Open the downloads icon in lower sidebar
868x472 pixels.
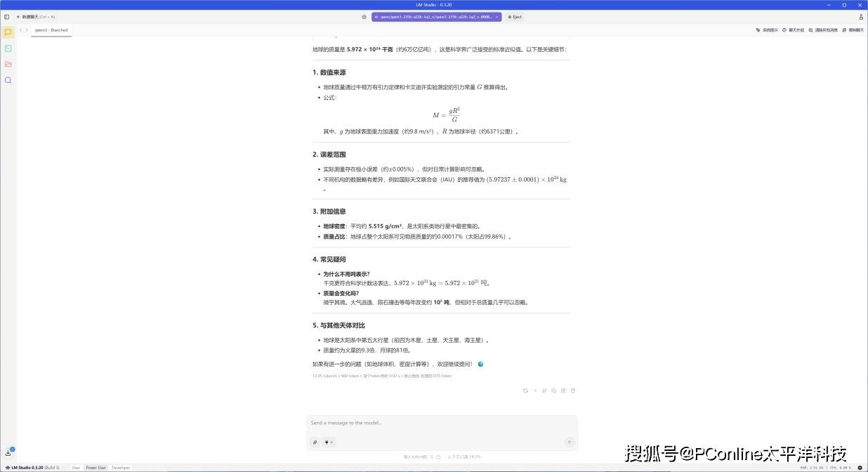point(8,453)
